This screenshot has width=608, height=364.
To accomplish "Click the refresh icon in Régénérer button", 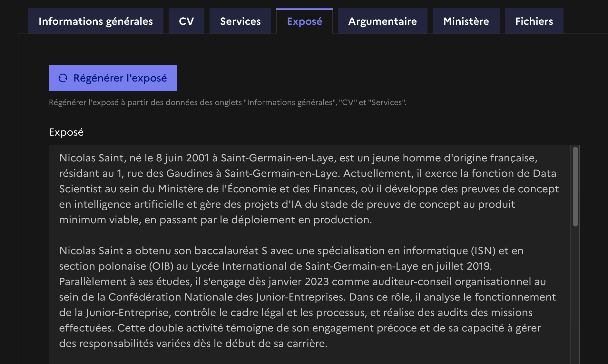I will 63,78.
